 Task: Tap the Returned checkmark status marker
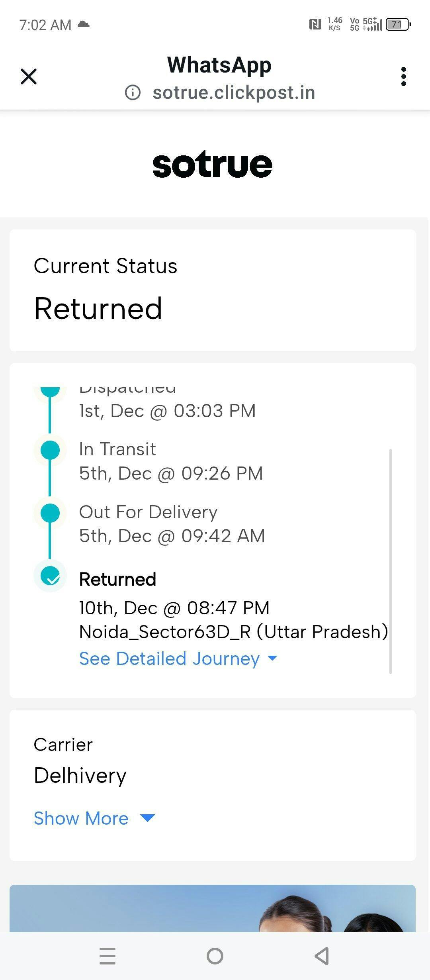pos(50,576)
